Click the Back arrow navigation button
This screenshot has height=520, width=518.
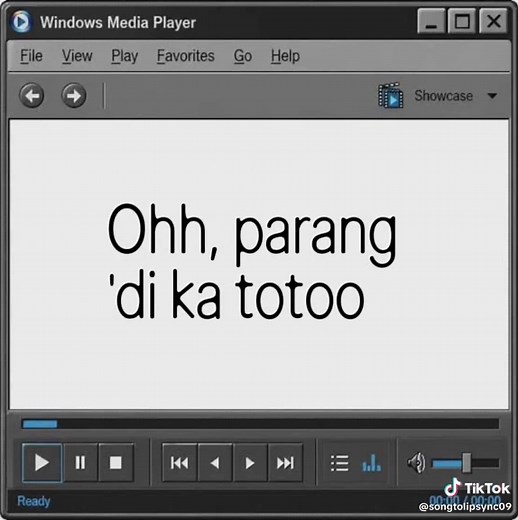click(x=32, y=96)
